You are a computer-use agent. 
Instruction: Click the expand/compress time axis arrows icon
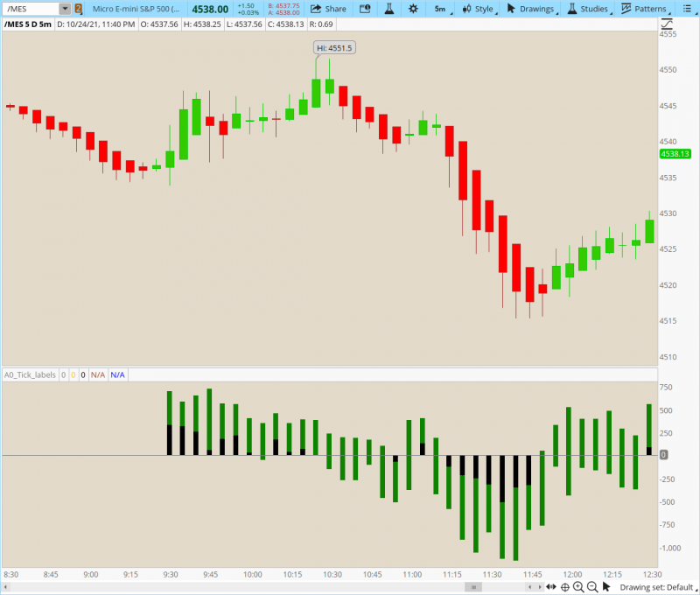pos(551,587)
